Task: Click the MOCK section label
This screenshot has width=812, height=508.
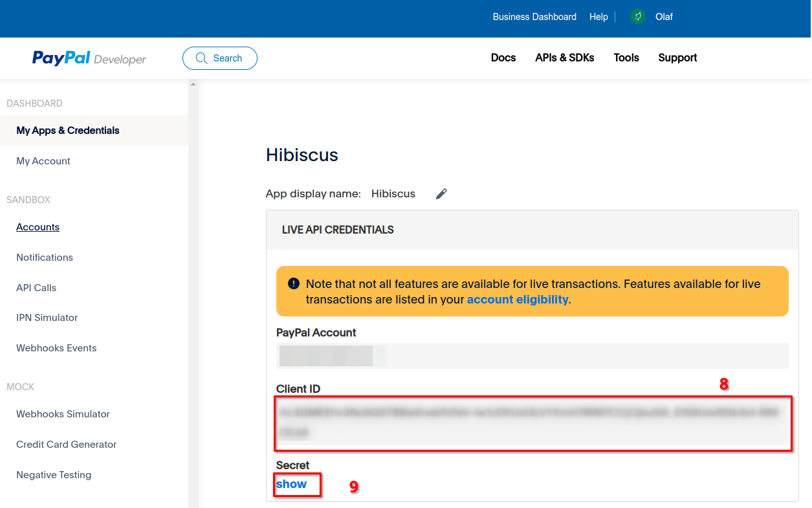Action: (x=21, y=387)
